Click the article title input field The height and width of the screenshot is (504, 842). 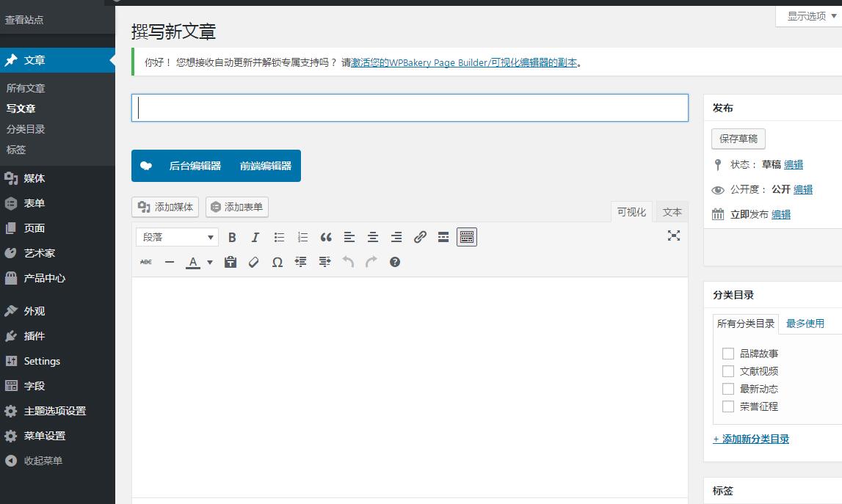pyautogui.click(x=410, y=108)
